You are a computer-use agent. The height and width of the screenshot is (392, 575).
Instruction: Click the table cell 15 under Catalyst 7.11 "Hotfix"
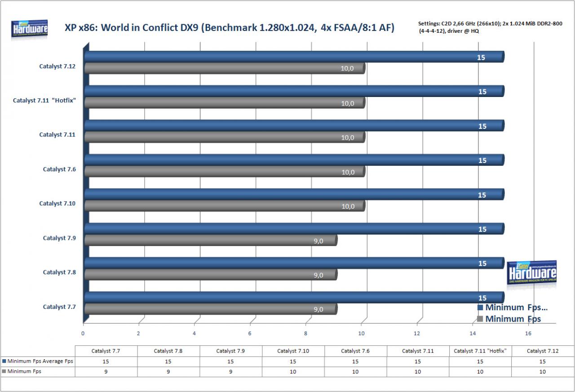click(480, 361)
